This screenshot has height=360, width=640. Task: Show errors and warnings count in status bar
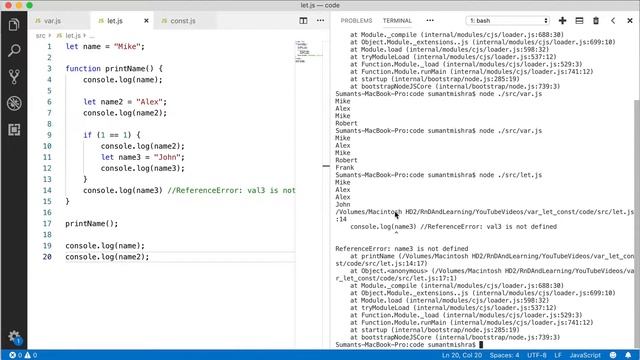[23, 355]
